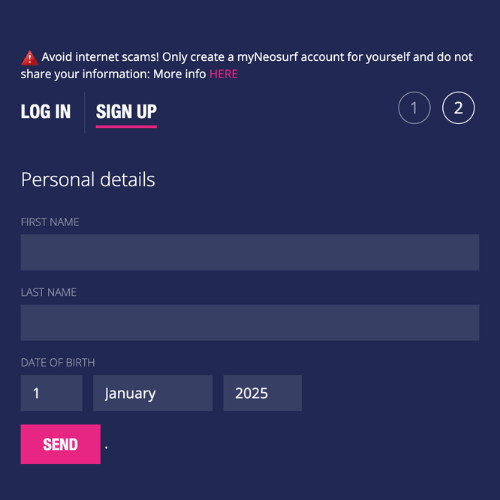Focus the Last Name input field

(x=250, y=322)
